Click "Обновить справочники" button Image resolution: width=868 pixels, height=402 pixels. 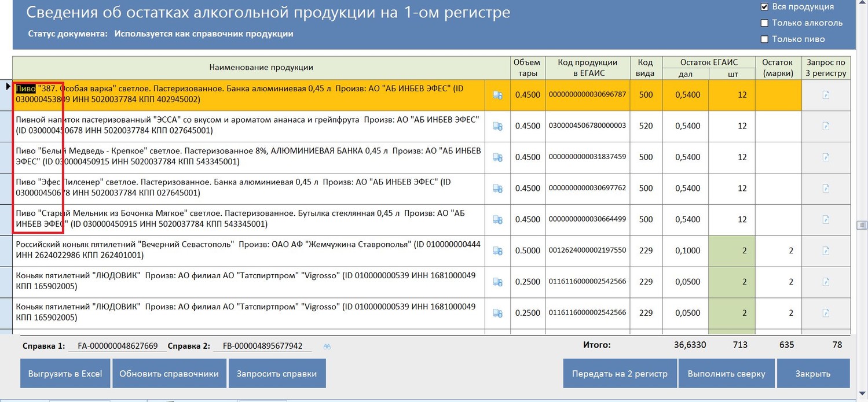[x=169, y=374]
